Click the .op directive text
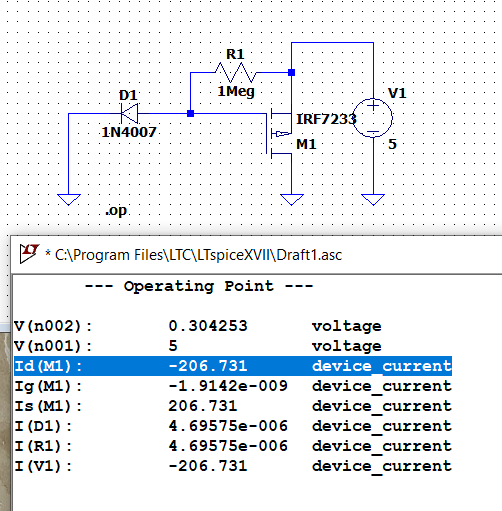 [x=116, y=211]
